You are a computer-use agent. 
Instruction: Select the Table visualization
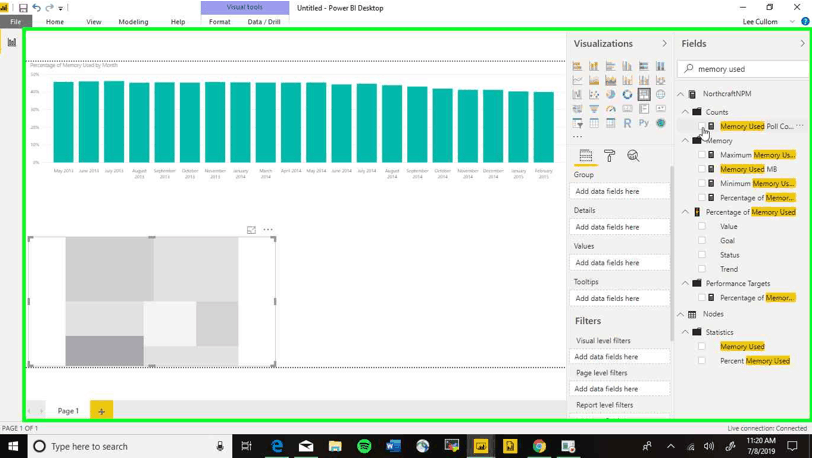[594, 123]
